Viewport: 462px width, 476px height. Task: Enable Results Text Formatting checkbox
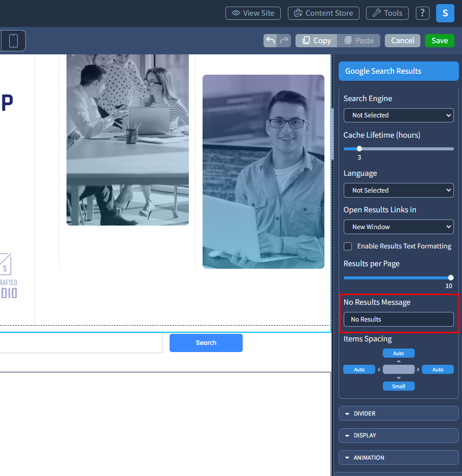[x=348, y=246]
